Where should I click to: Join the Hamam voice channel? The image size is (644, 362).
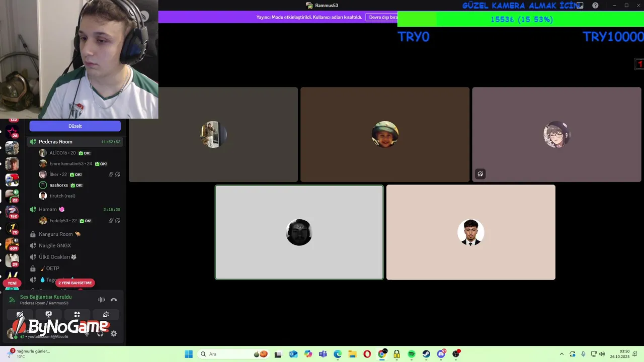click(x=75, y=209)
